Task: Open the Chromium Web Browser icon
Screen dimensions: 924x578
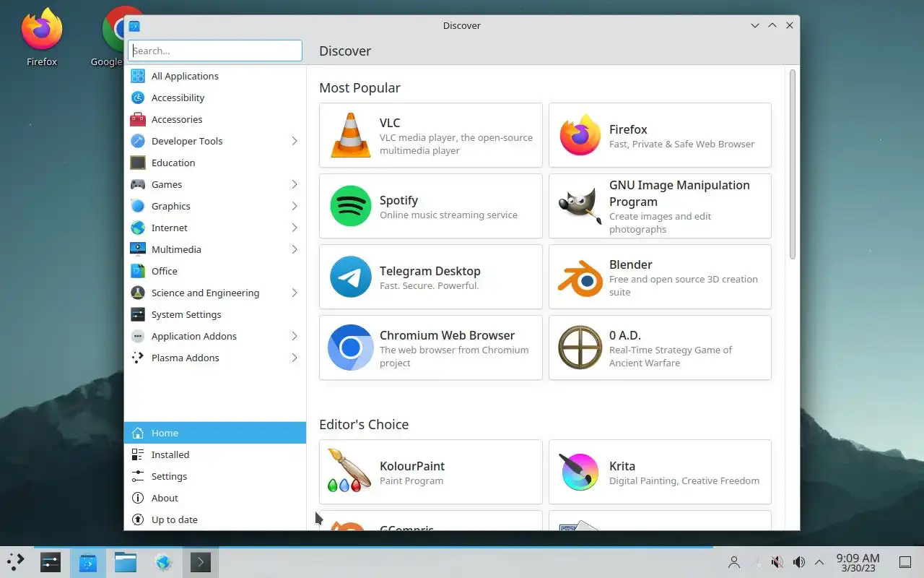Action: pos(350,348)
